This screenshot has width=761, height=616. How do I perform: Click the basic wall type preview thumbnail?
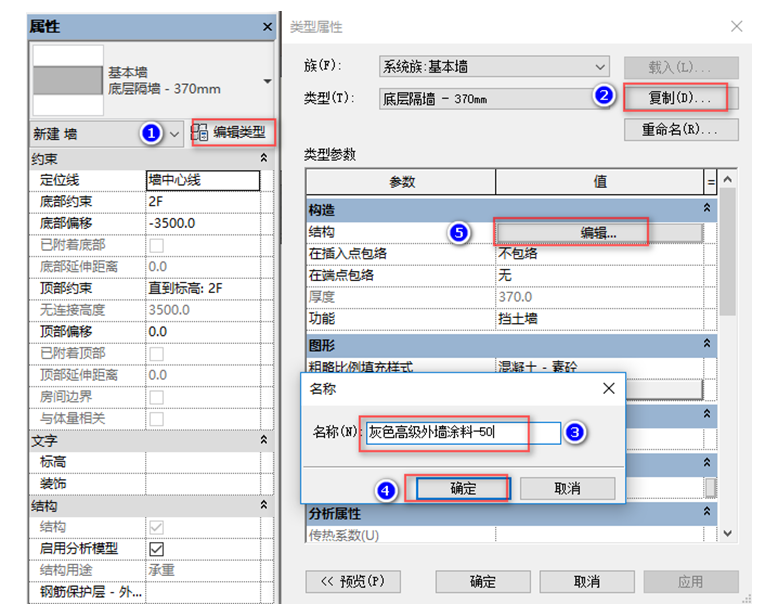68,80
